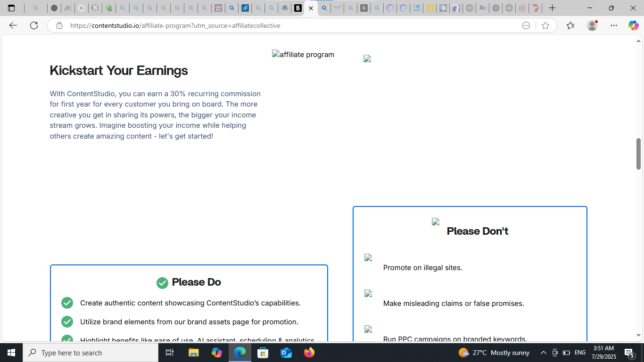The image size is (644, 362).
Task: Focus the address bar URL
Action: [x=175, y=25]
